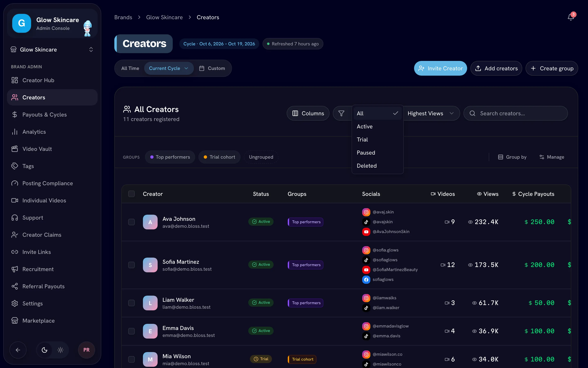
Task: Switch to light mode sun icon
Action: click(60, 350)
